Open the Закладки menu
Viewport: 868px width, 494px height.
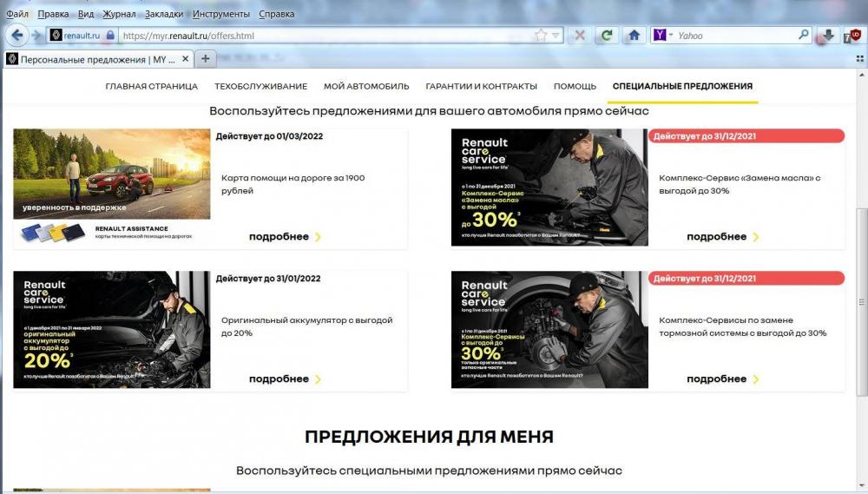click(164, 14)
